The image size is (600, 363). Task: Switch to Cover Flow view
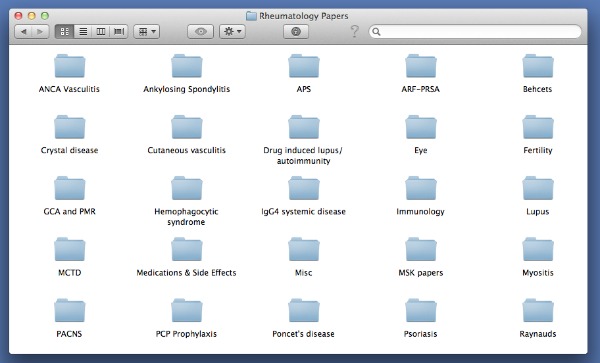[119, 32]
